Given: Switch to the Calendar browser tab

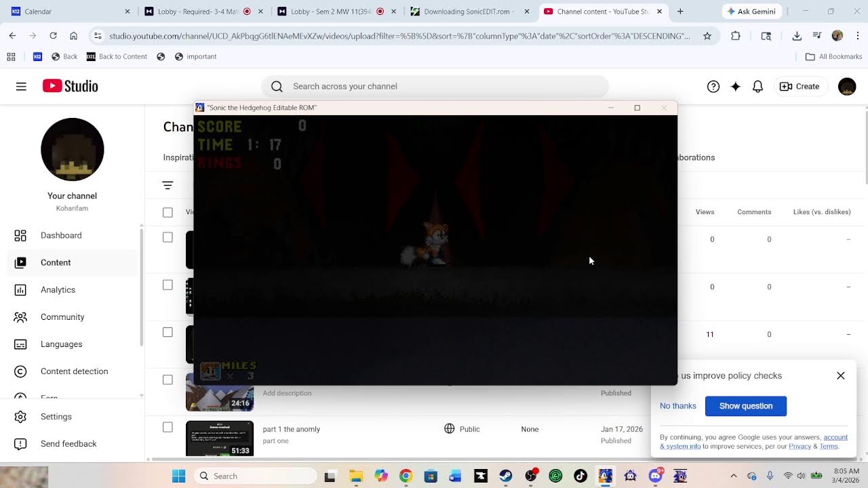Looking at the screenshot, I should [68, 12].
